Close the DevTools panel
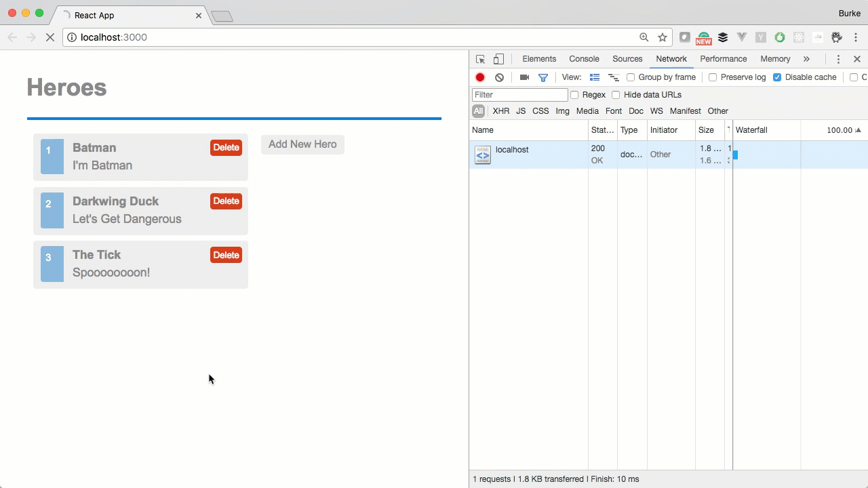The width and height of the screenshot is (868, 488). pyautogui.click(x=857, y=59)
